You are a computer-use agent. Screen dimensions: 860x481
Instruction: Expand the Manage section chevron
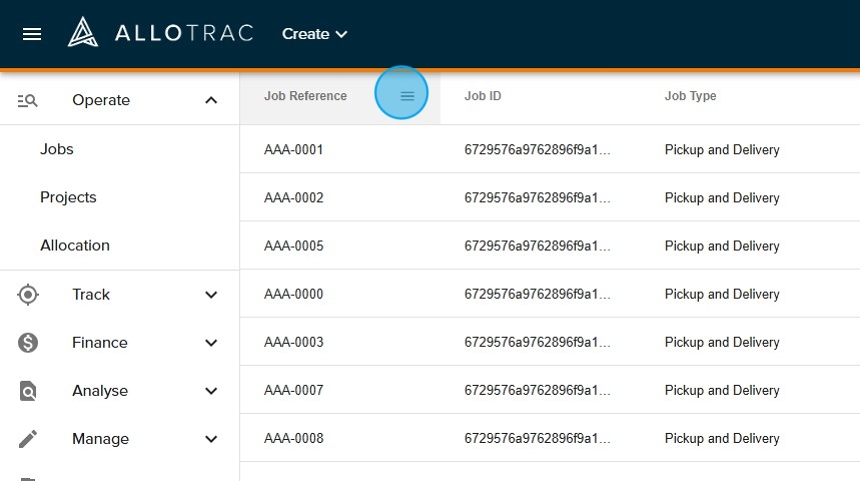[x=211, y=439]
